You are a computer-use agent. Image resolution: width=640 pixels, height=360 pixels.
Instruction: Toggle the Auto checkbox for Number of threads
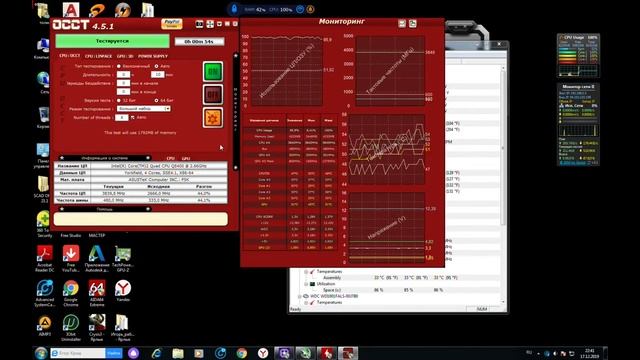point(133,118)
